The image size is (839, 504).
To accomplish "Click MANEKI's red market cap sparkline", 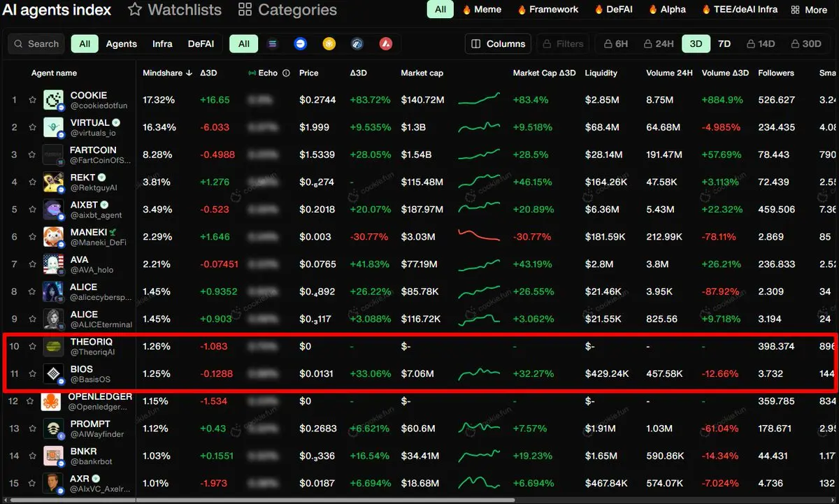I will tap(479, 235).
